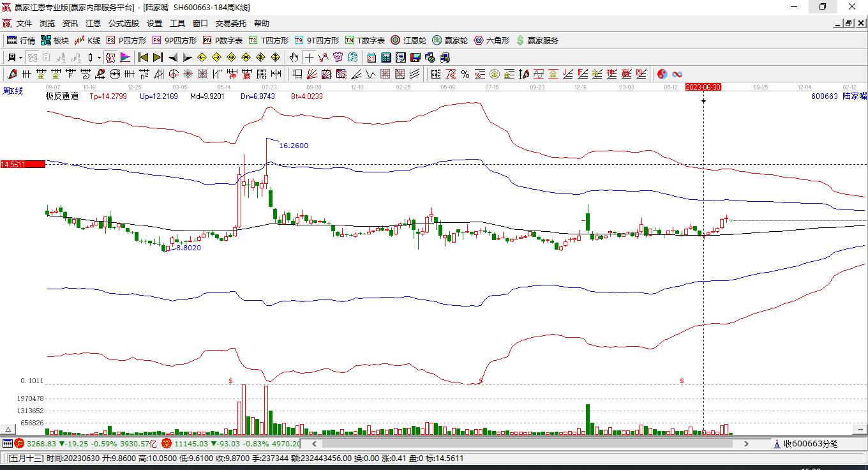Expand the volume panel up-arrow at bottom left
The width and height of the screenshot is (868, 470).
pyautogui.click(x=8, y=429)
